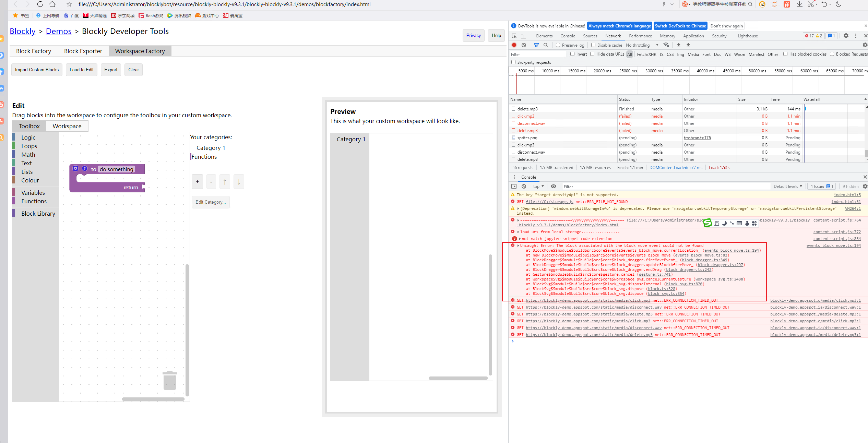Click the question-mark icon on the purple block
This screenshot has width=868, height=443.
(x=84, y=168)
